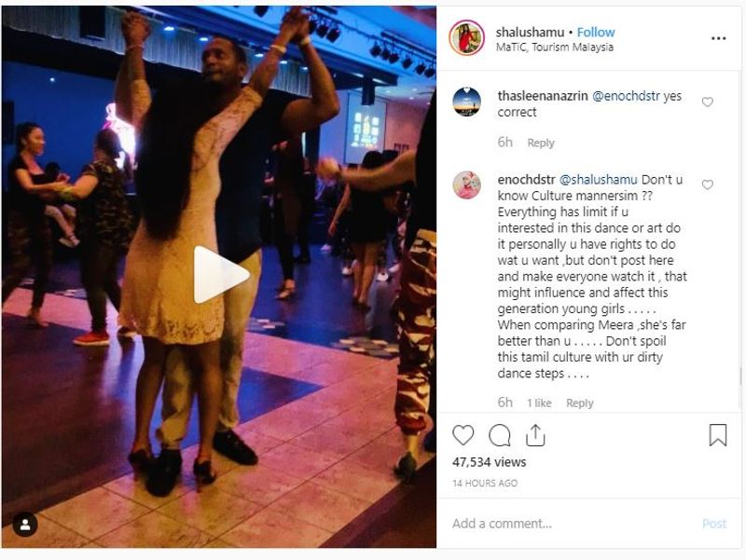
Task: Open thasleenanazrin's avatar
Action: click(x=467, y=102)
